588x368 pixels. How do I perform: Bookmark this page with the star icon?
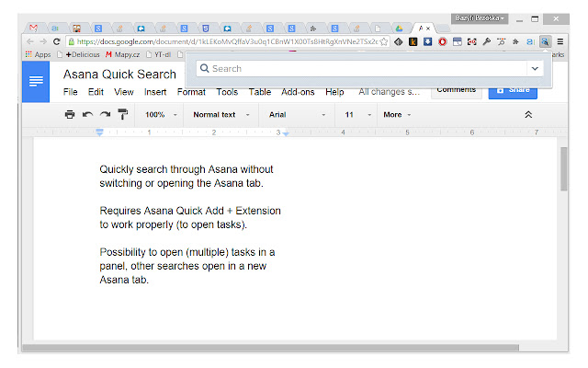tap(384, 41)
